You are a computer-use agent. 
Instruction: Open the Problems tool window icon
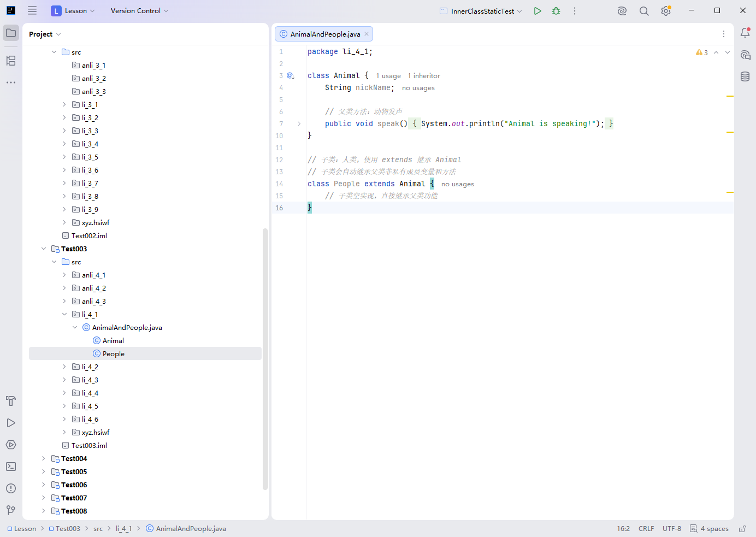point(11,488)
